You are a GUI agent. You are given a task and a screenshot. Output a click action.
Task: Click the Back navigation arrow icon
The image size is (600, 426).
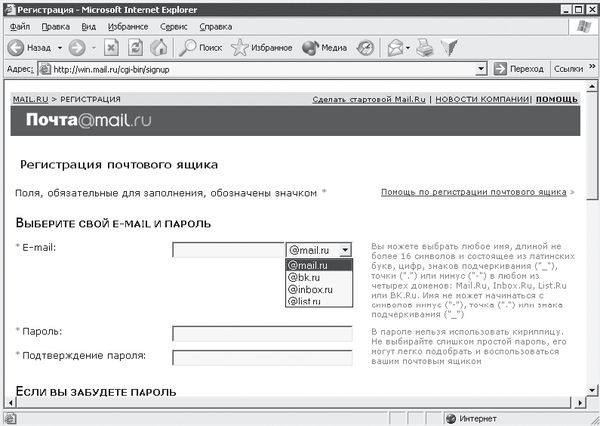(x=17, y=47)
